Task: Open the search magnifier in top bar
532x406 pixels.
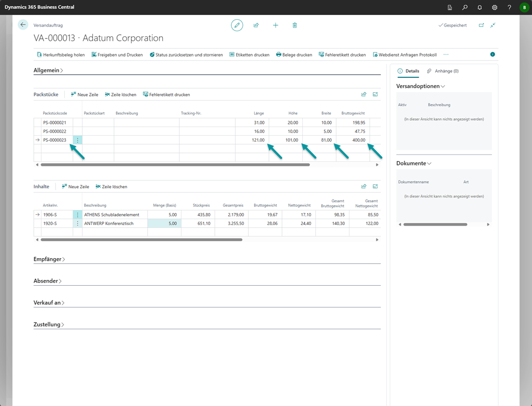Action: pyautogui.click(x=465, y=7)
